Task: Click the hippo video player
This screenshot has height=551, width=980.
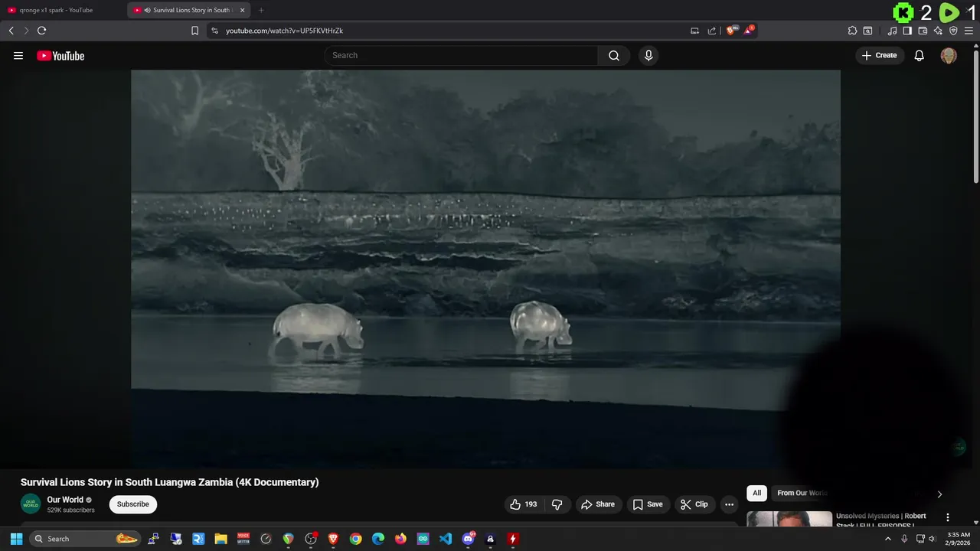Action: coord(485,268)
